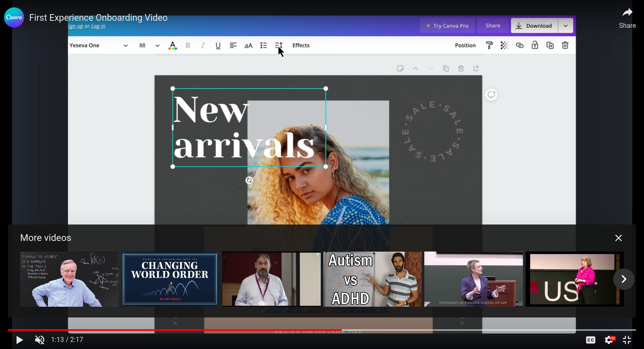Viewport: 644px width, 349px height.
Task: Click the trash delete icon in toolbar
Action: pos(565,45)
